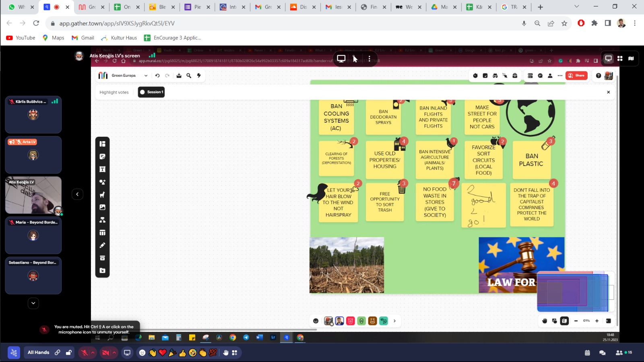Open Mural comments speech bubble
Viewport: 644px width, 362px height.
pyautogui.click(x=540, y=76)
